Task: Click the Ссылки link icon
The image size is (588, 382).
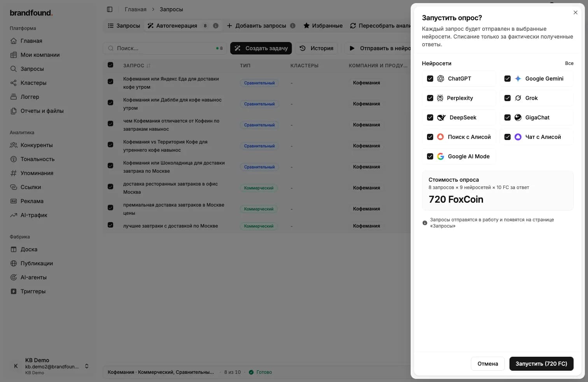Action: (14, 187)
